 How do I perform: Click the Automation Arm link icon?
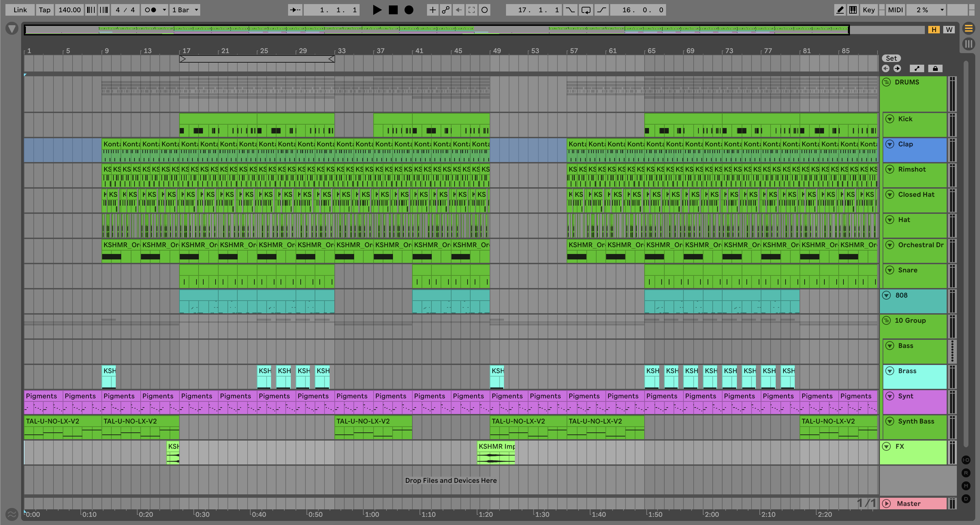click(x=445, y=10)
